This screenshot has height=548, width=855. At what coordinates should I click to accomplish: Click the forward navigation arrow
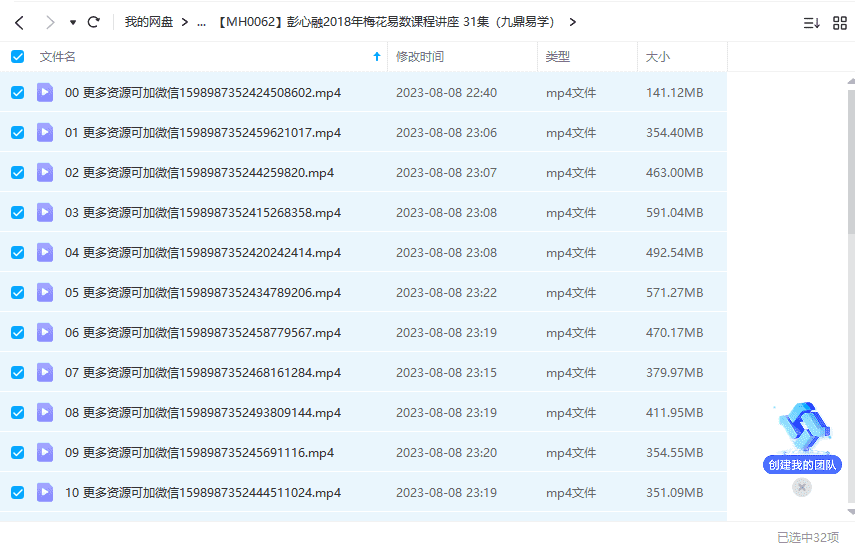pos(49,22)
